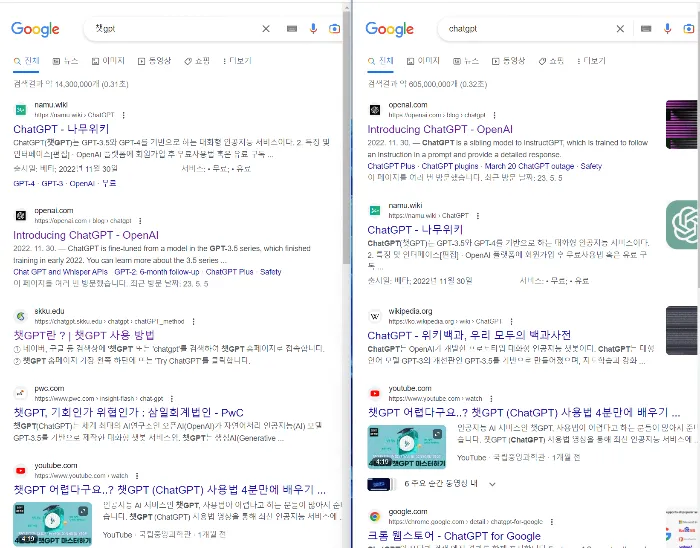Select the 동영상 tab in right window
Viewport: 700px width, 548px height.
pyautogui.click(x=508, y=61)
